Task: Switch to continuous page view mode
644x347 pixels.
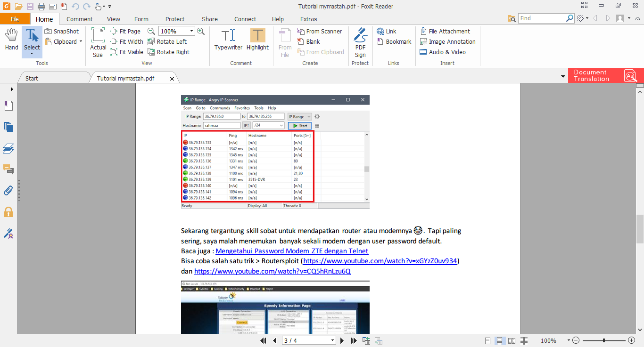Action: 499,340
